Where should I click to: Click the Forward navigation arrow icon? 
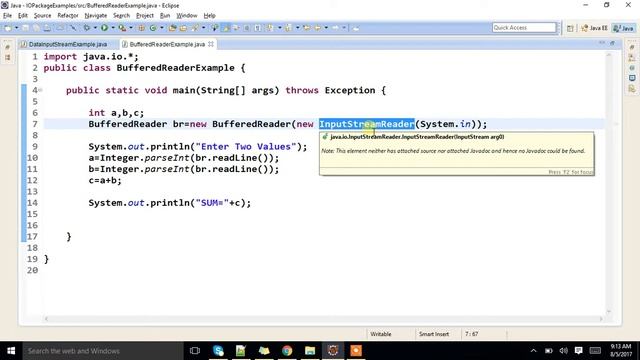(x=336, y=28)
